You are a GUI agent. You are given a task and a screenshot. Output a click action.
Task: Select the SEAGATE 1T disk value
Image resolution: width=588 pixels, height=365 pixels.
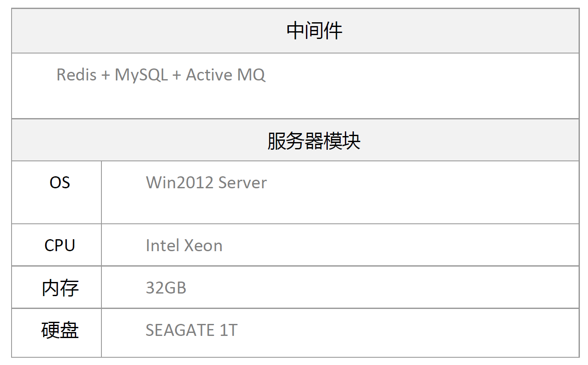191,330
